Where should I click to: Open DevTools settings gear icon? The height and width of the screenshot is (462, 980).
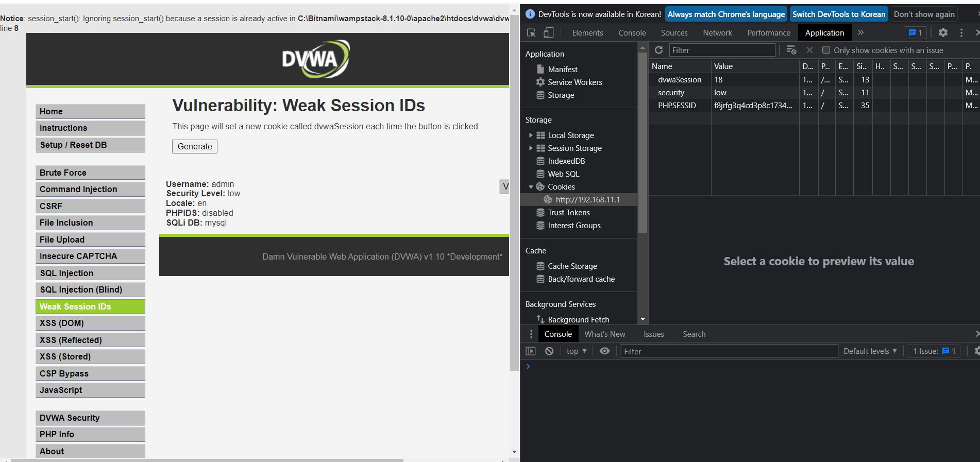(x=943, y=32)
